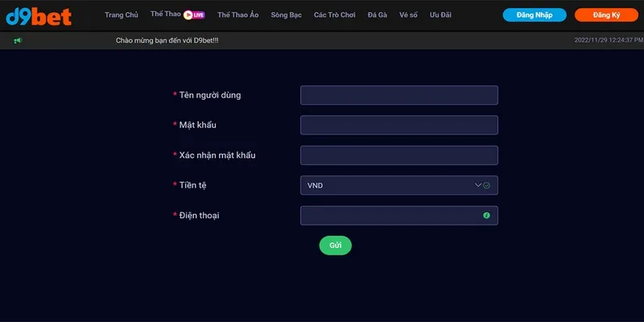Focus the Tên người dùng input field
644x322 pixels.
point(398,95)
